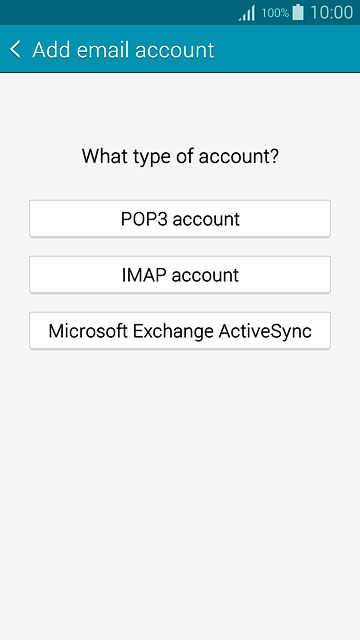Image resolution: width=360 pixels, height=640 pixels.
Task: Click the teal header bar beside title
Action: [286, 49]
